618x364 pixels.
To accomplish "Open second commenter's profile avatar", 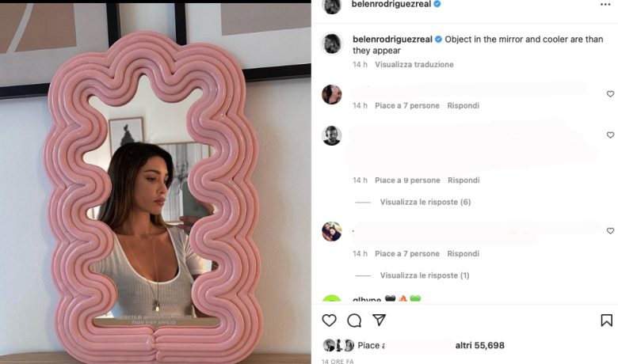I will tap(331, 136).
